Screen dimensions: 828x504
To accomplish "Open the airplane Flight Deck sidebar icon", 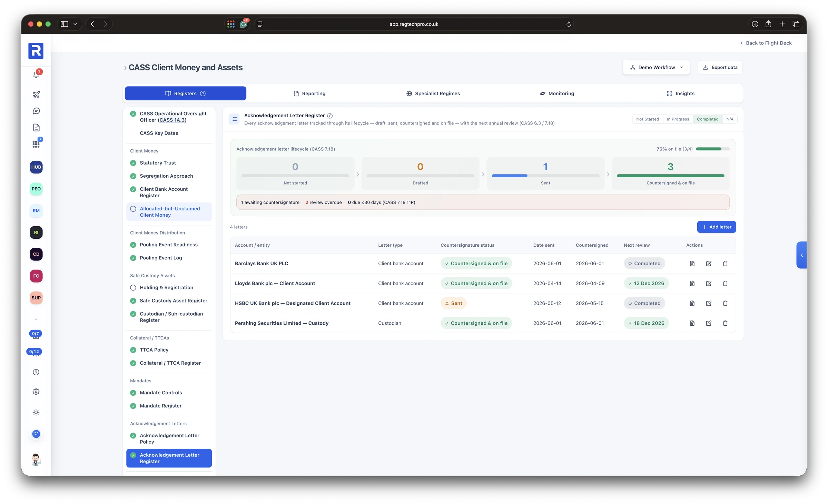I will [36, 94].
